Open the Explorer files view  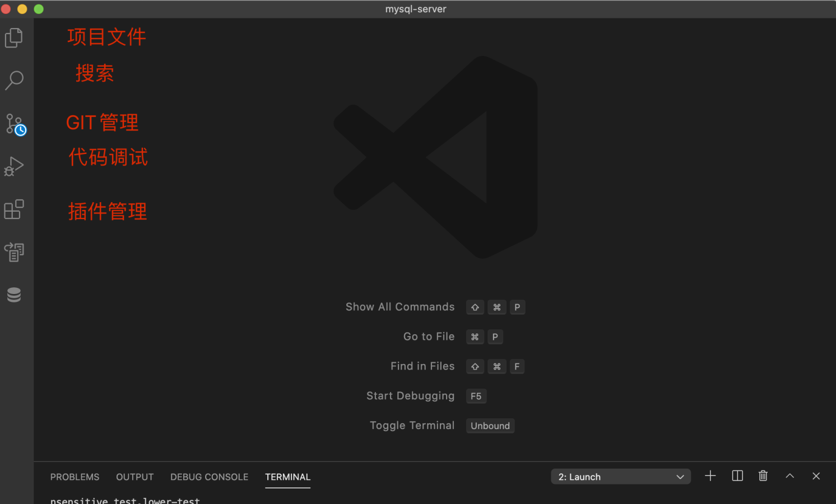coord(14,38)
